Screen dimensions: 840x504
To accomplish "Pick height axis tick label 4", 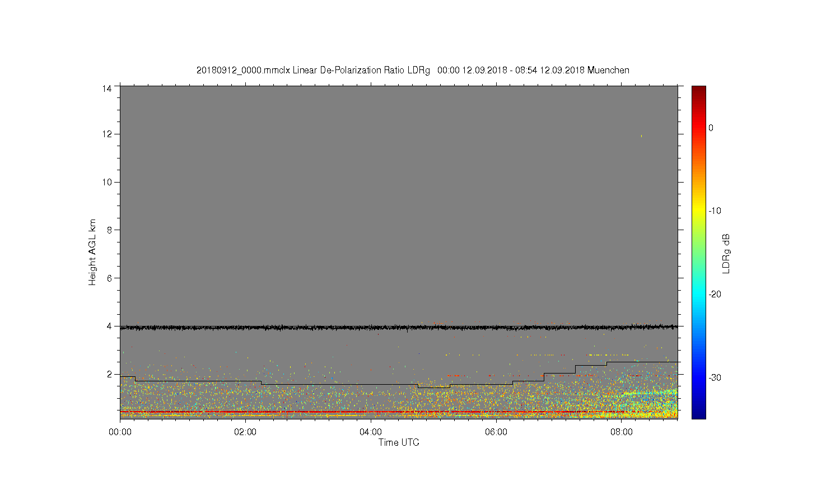I will tap(110, 326).
